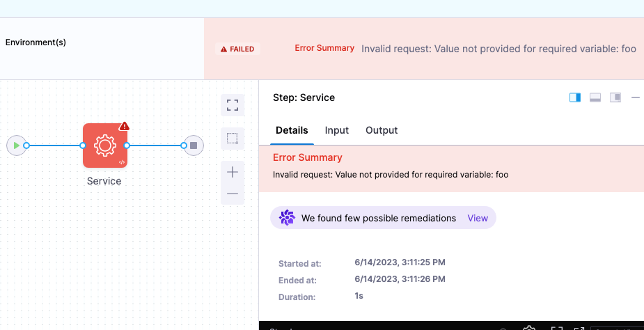This screenshot has height=330, width=644.
Task: Zoom in on the pipeline canvas
Action: pyautogui.click(x=233, y=172)
